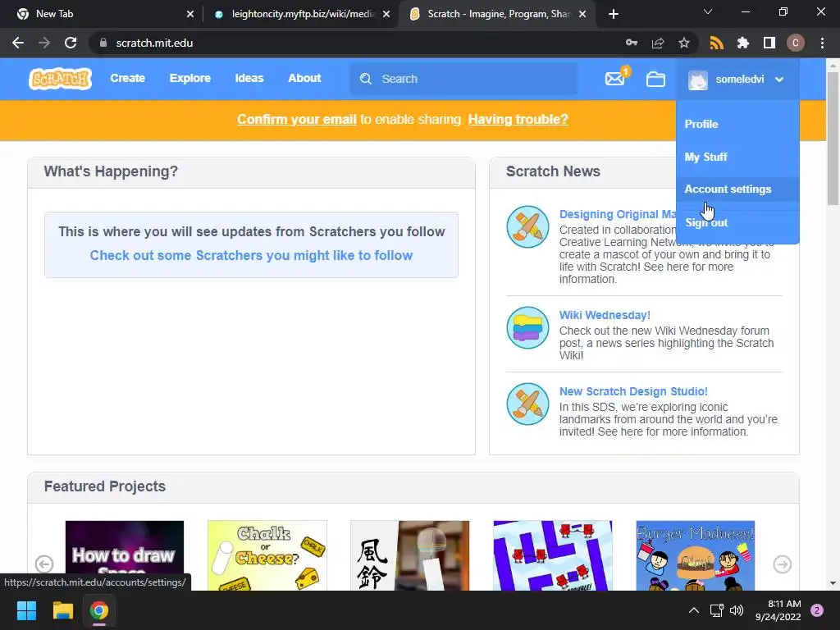Click the search magnifier icon

[x=366, y=79]
